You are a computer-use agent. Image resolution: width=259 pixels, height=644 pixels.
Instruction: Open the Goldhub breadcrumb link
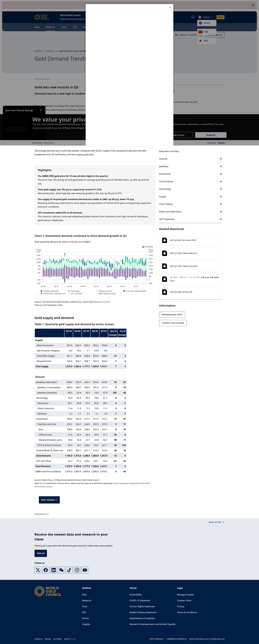(x=38, y=51)
